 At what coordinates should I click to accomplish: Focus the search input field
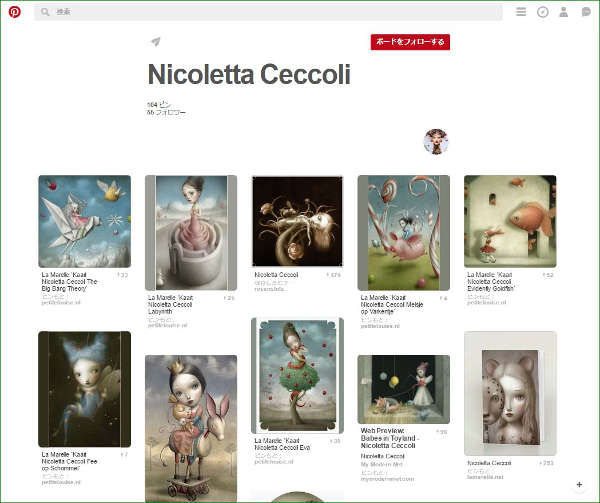click(x=268, y=12)
